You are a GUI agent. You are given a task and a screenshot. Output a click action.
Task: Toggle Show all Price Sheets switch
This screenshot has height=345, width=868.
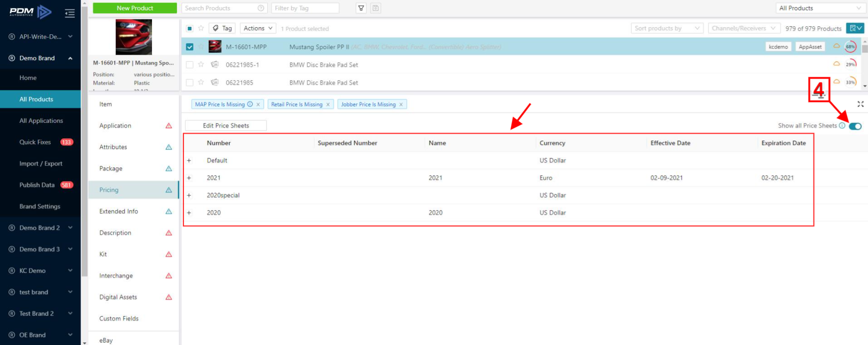855,126
